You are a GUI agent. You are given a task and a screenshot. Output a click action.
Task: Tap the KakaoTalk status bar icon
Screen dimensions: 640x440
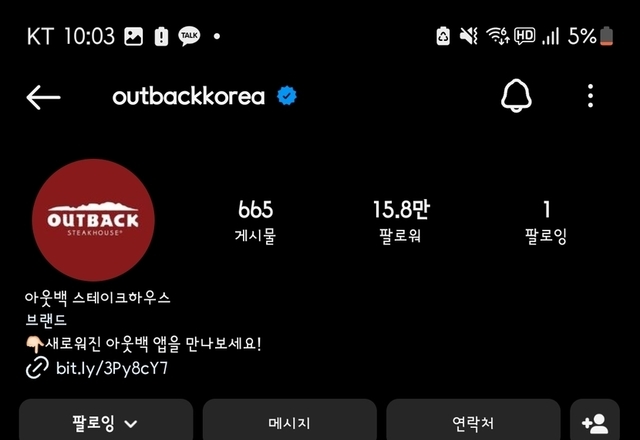coord(189,36)
